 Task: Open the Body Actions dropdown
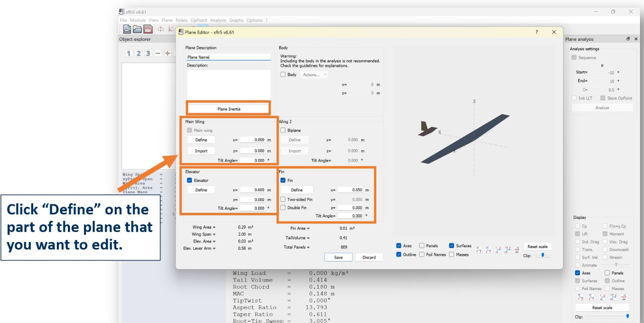pyautogui.click(x=314, y=74)
